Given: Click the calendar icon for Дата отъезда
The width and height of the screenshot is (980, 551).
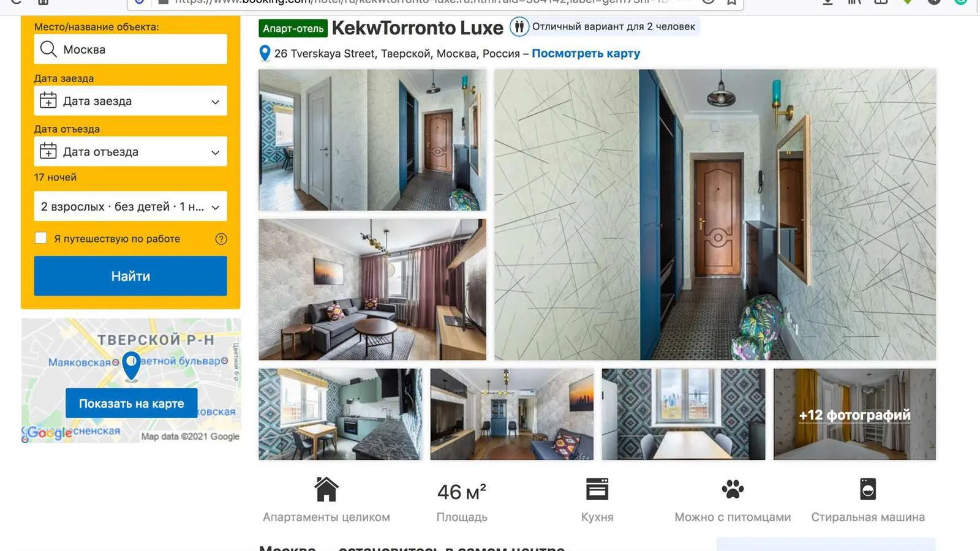Looking at the screenshot, I should click(x=48, y=151).
